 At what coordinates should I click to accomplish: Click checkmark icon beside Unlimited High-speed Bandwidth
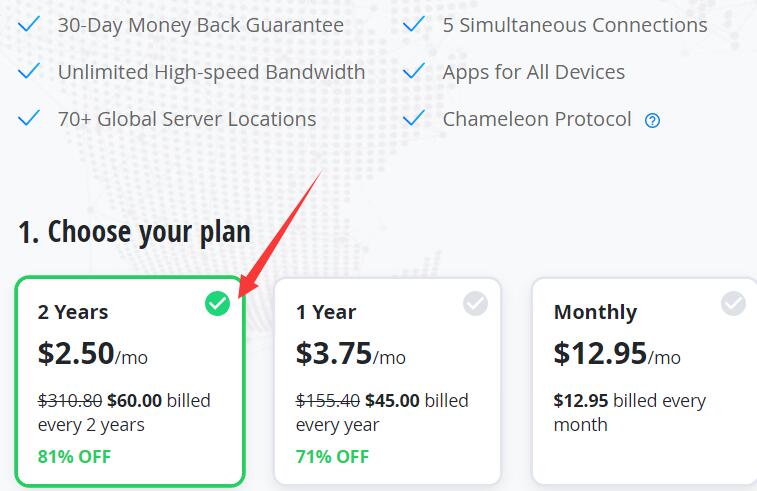(x=30, y=71)
